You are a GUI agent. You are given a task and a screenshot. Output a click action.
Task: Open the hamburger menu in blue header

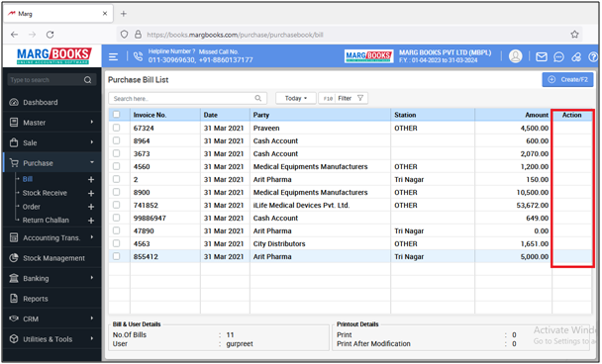point(113,56)
